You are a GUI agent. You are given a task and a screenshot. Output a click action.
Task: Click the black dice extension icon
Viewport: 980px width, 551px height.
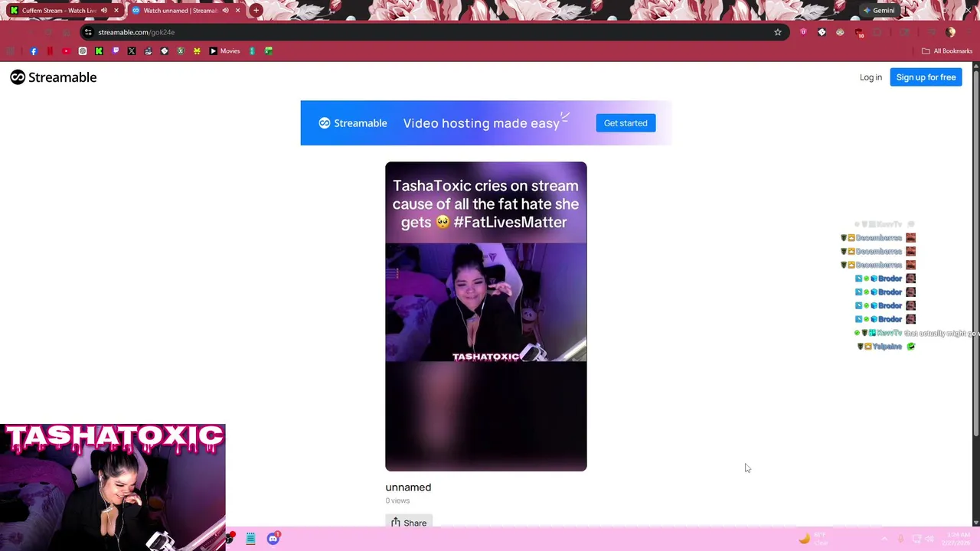tap(822, 32)
